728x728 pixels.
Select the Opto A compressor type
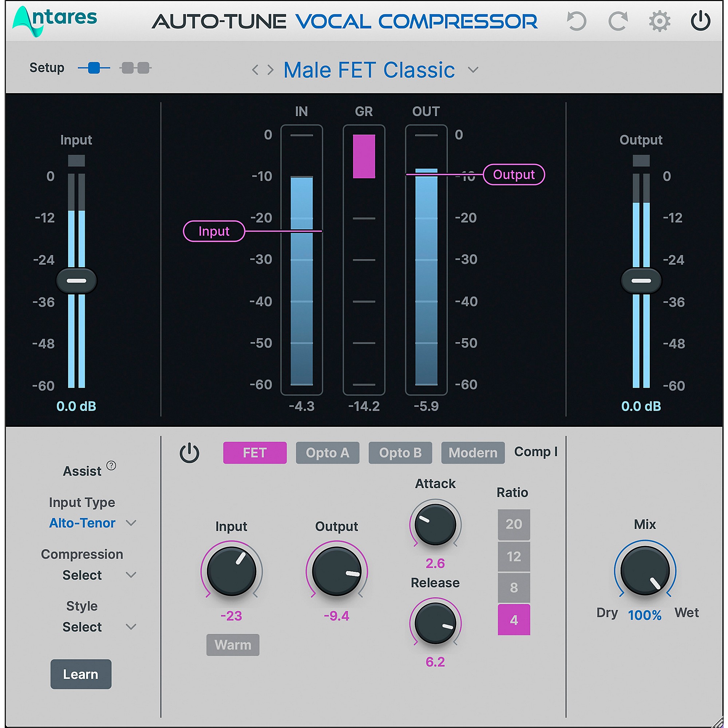(x=328, y=453)
